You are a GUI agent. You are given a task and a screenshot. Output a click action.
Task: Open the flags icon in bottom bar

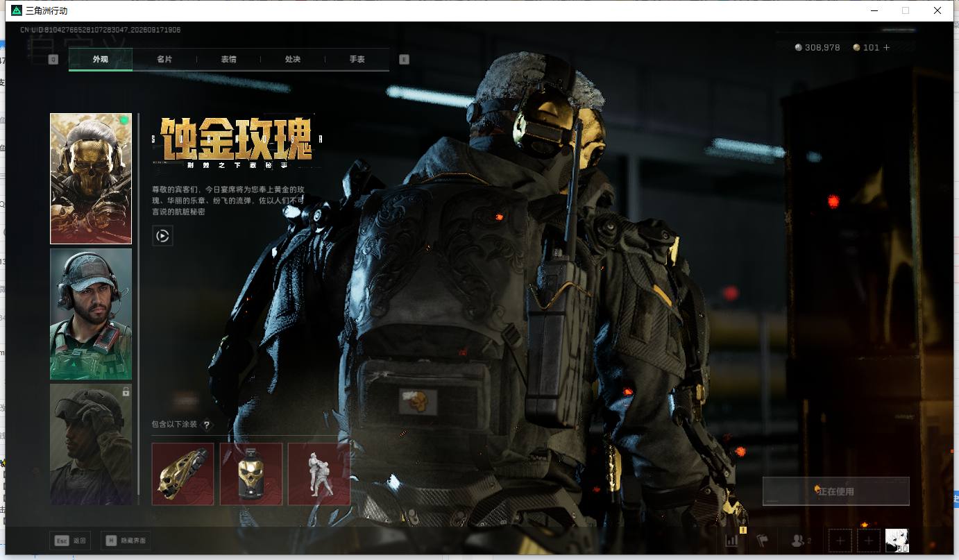tap(763, 540)
